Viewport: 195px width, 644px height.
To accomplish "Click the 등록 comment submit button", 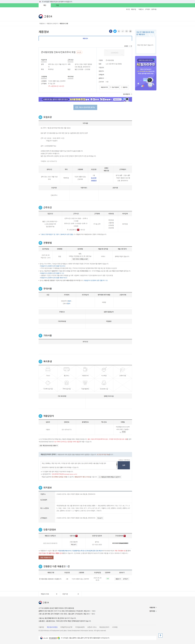I will point(124,465).
